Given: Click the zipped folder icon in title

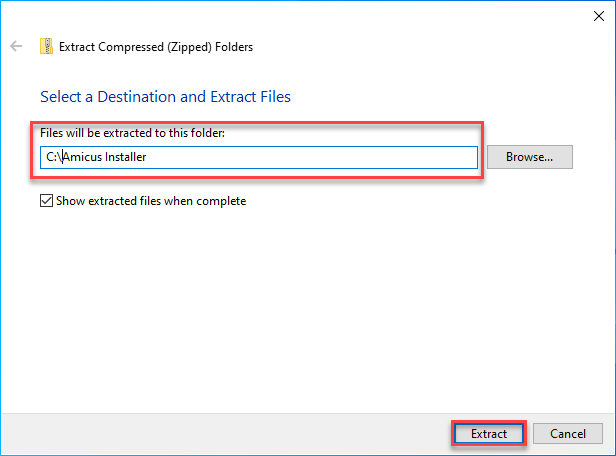Looking at the screenshot, I should click(x=46, y=46).
